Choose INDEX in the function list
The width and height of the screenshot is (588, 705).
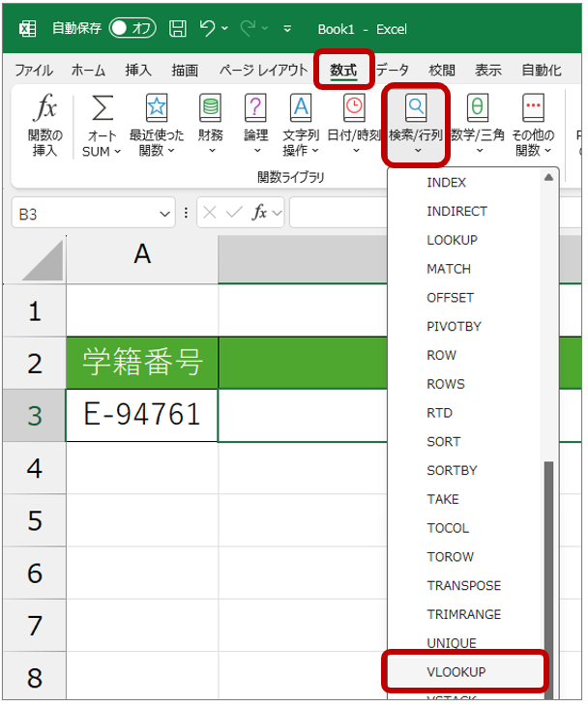(x=447, y=183)
